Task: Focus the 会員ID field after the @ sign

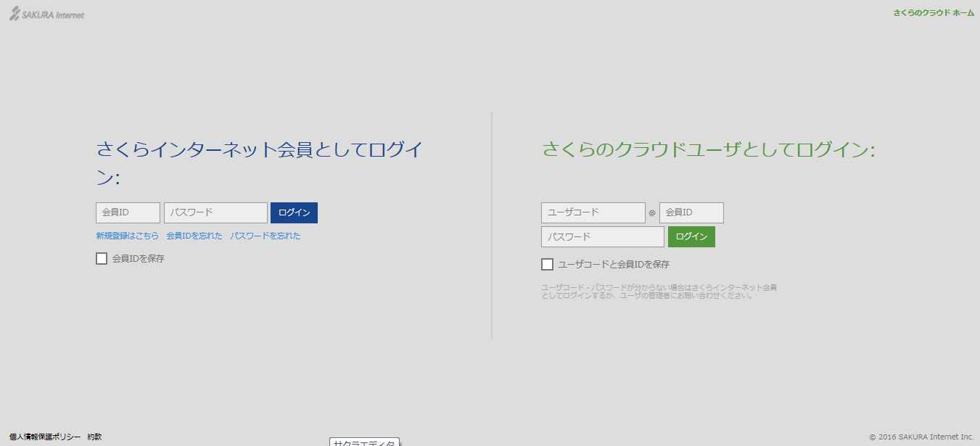Action: 691,212
